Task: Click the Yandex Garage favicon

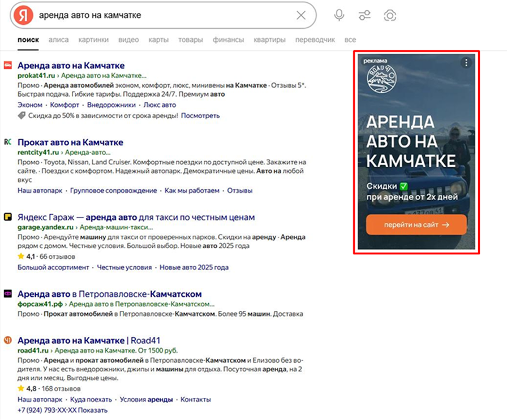Action: pyautogui.click(x=8, y=217)
